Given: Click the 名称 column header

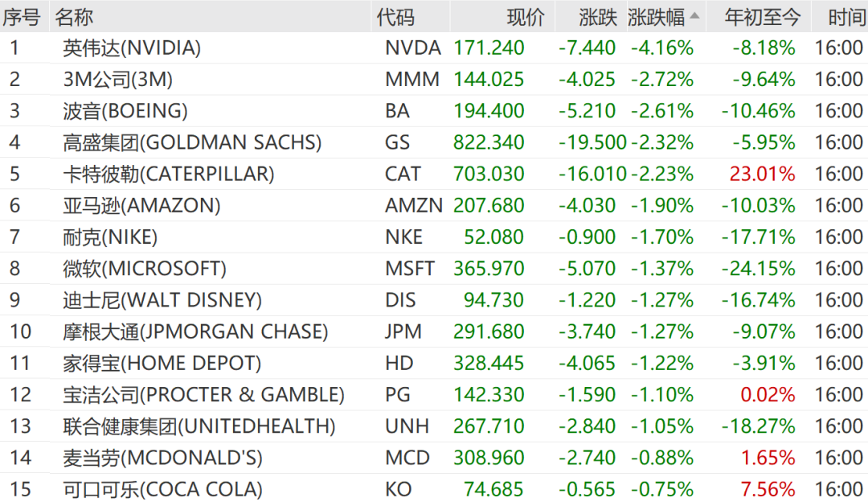Looking at the screenshot, I should click(74, 17).
